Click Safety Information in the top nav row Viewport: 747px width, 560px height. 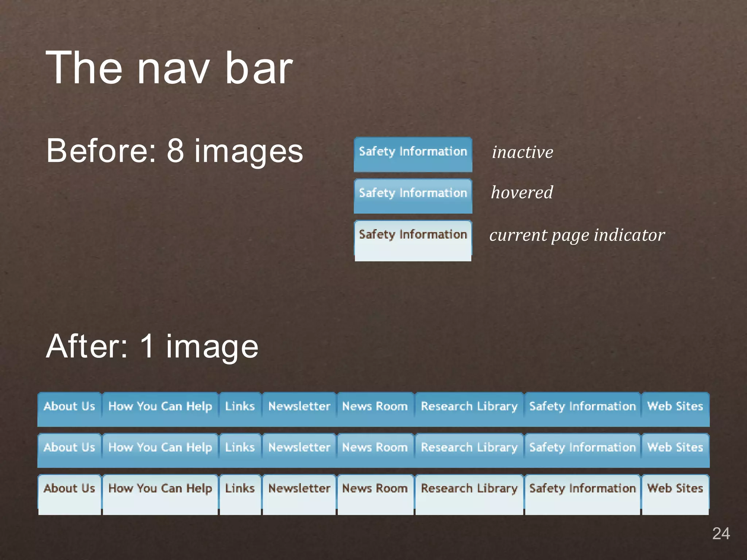click(x=582, y=409)
